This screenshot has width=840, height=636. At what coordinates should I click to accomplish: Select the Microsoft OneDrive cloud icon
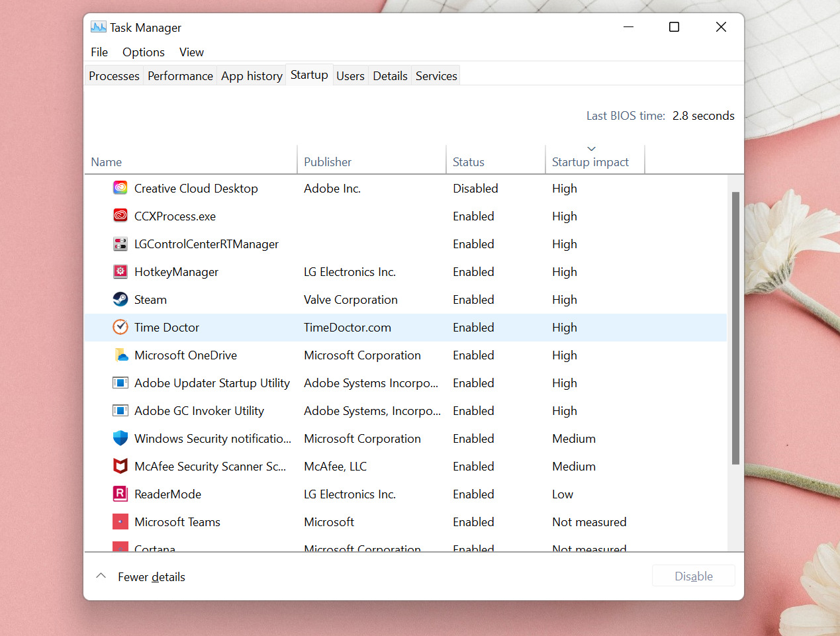(x=120, y=355)
